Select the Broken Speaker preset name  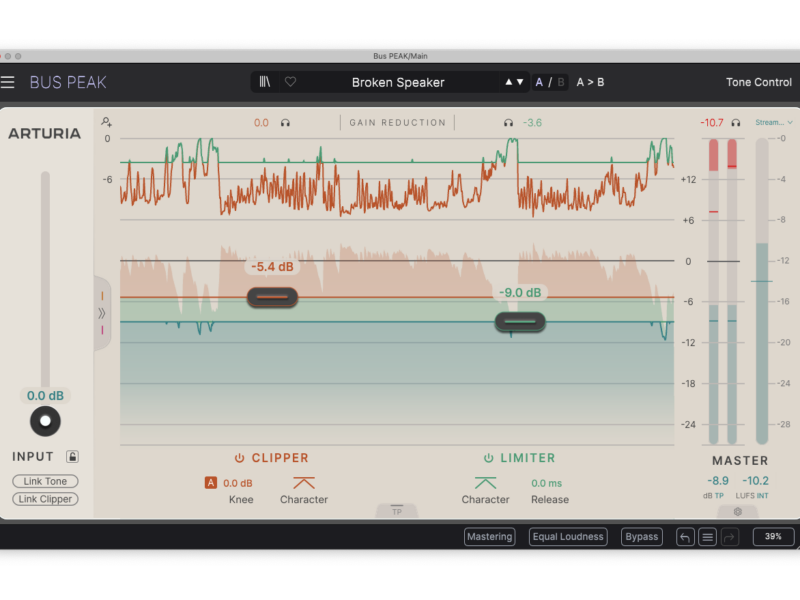click(398, 82)
